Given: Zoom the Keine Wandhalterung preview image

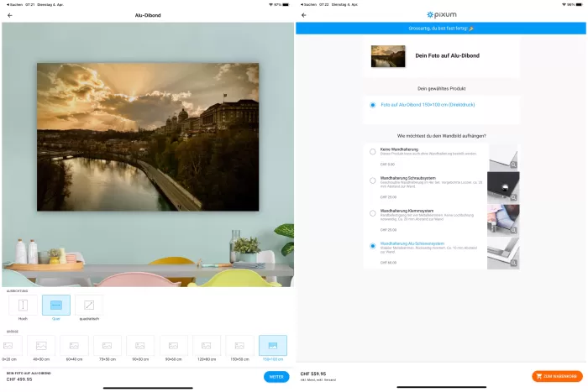Looking at the screenshot, I should click(513, 165).
